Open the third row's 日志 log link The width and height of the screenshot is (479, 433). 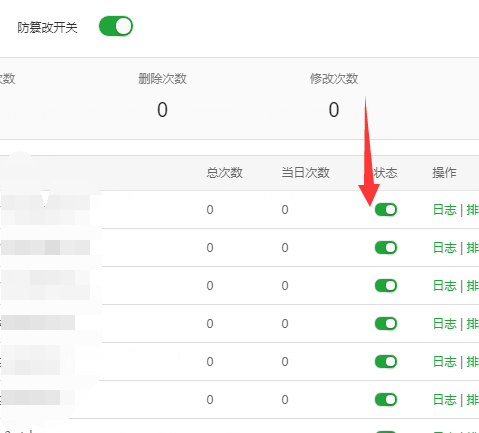pyautogui.click(x=445, y=286)
